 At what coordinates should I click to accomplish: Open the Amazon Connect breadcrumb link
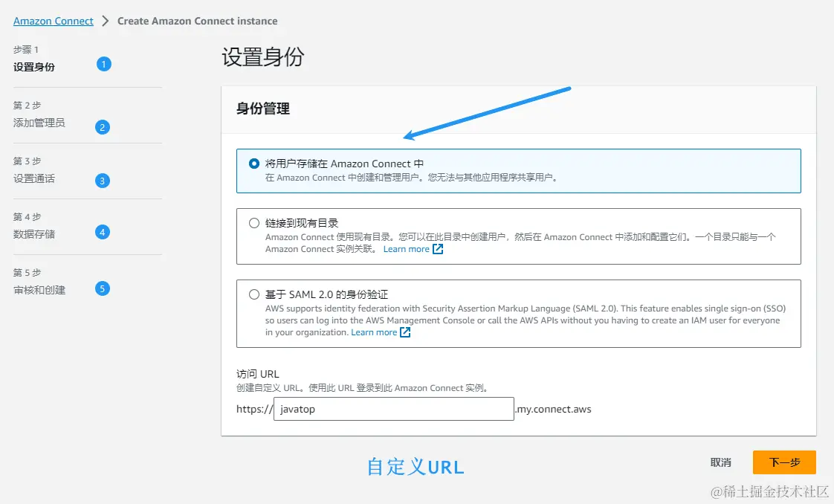54,22
